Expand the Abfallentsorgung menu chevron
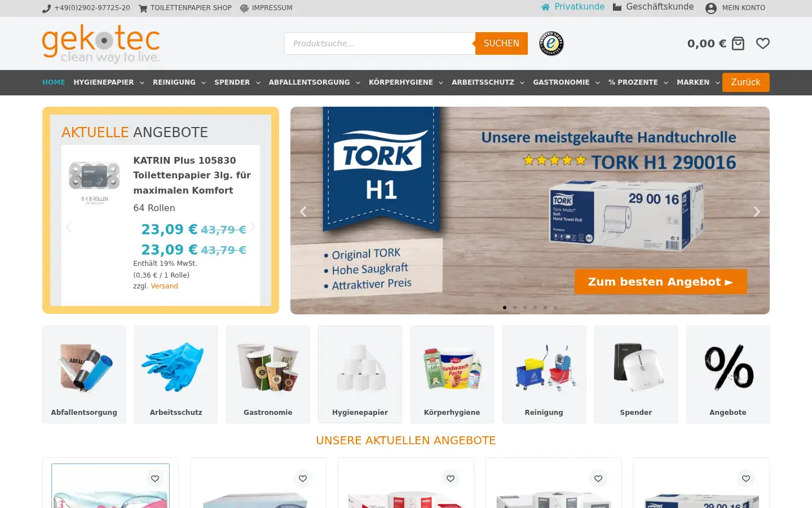Screen dimensions: 812x508 tap(358, 83)
